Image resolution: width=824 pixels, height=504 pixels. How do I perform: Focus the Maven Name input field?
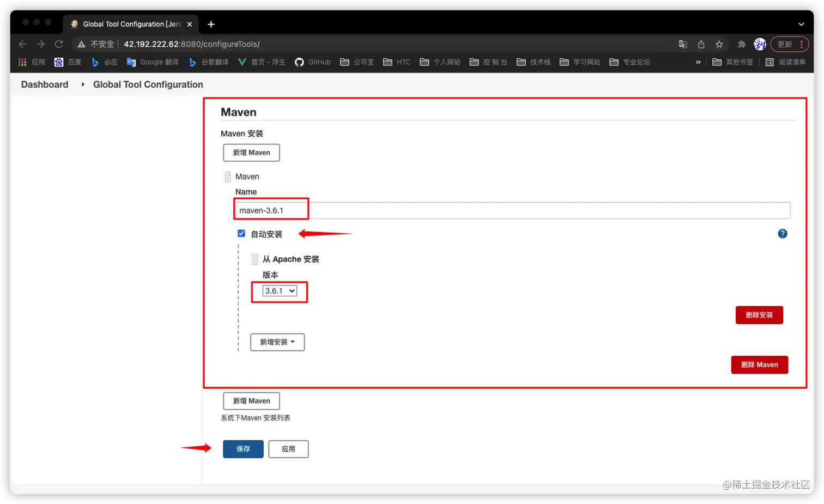(512, 210)
